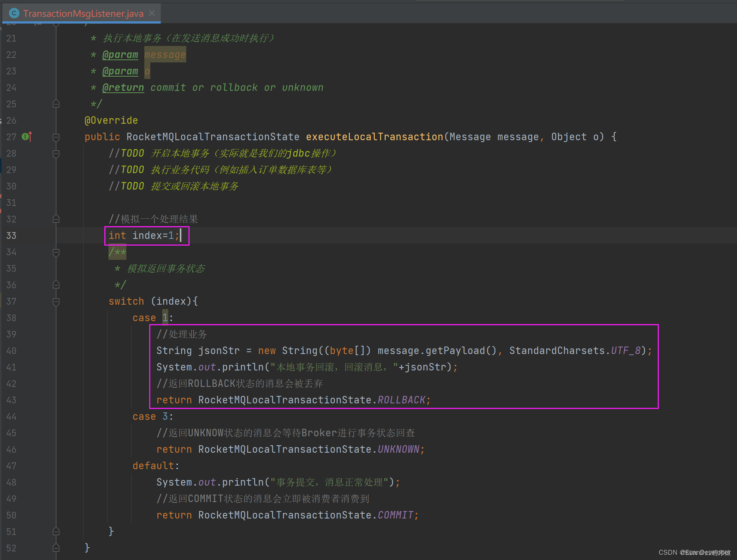
Task: Click the ROLLBACK constant on line 43
Action: [x=401, y=400]
